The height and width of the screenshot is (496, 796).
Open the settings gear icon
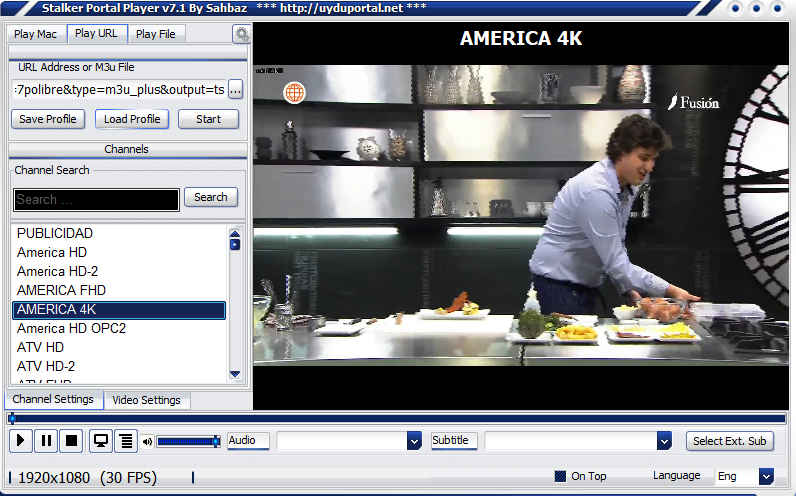[x=242, y=34]
